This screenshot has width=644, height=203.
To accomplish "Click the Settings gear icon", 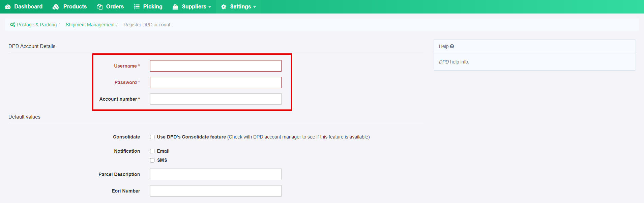I will pyautogui.click(x=224, y=7).
